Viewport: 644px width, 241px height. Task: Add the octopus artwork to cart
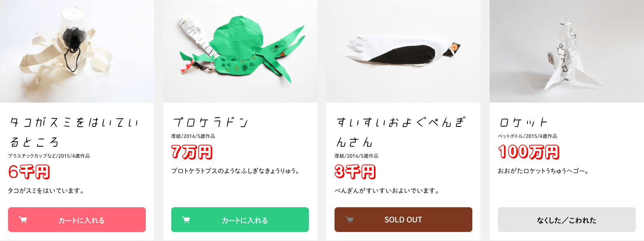(x=77, y=220)
